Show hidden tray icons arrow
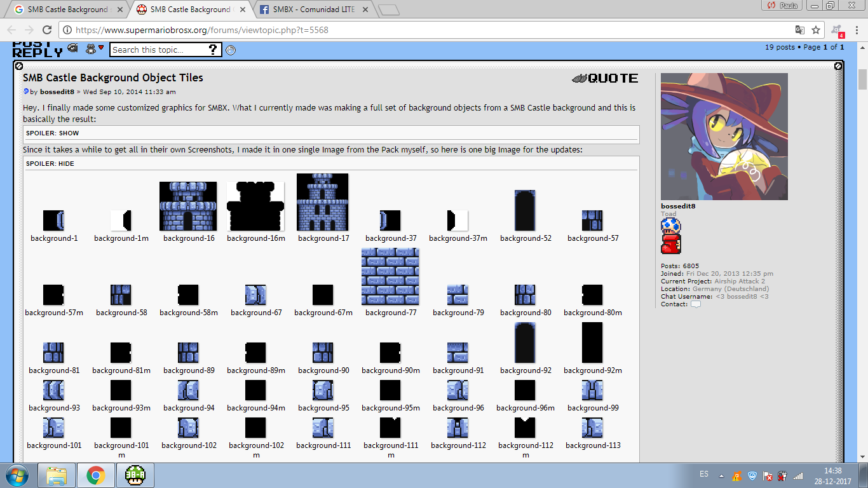The image size is (868, 488). click(721, 475)
